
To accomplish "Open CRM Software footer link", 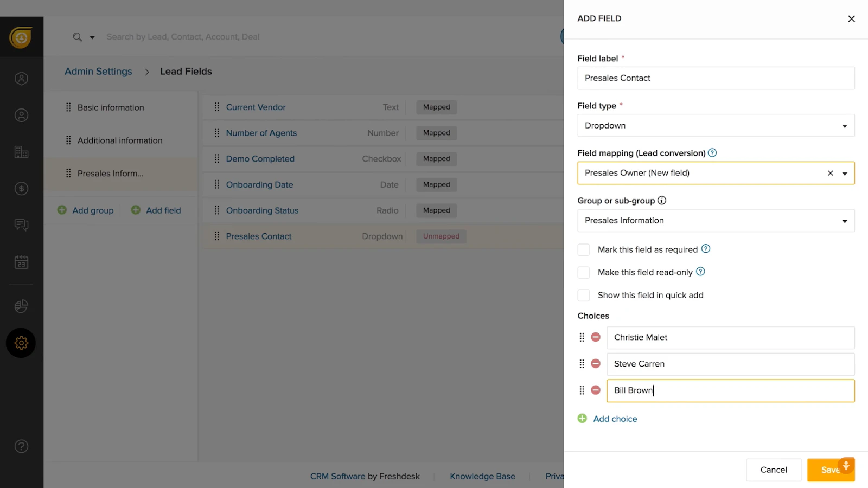I will tap(337, 477).
